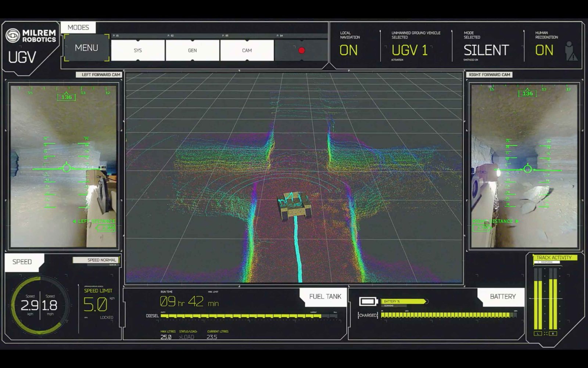Click the 23.5 current litres value
588x368 pixels.
(x=212, y=337)
